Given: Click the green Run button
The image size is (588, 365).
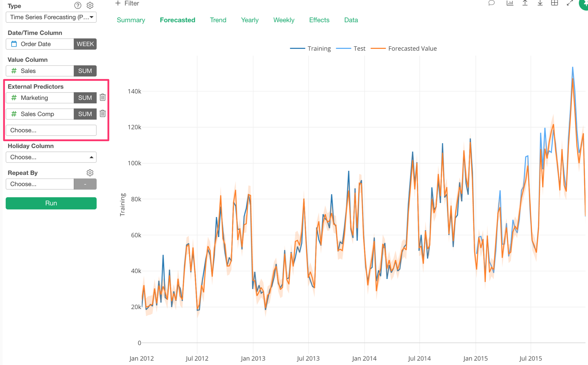Looking at the screenshot, I should point(51,203).
